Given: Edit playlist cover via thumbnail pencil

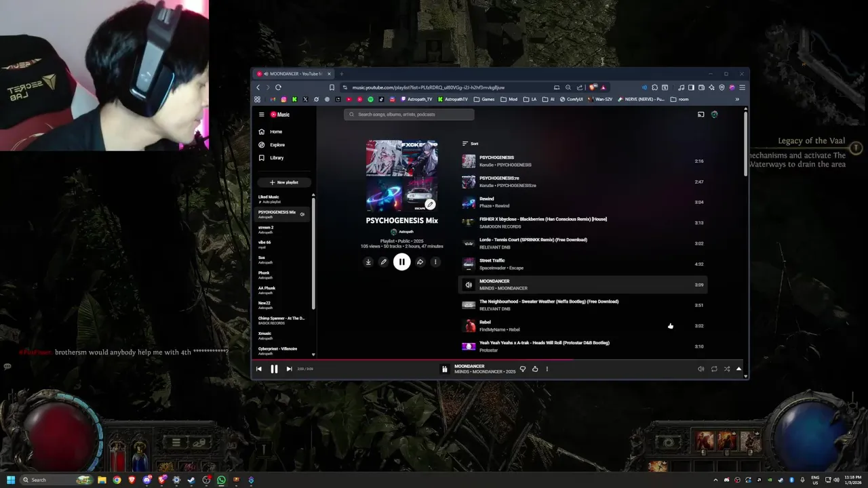Looking at the screenshot, I should [430, 204].
